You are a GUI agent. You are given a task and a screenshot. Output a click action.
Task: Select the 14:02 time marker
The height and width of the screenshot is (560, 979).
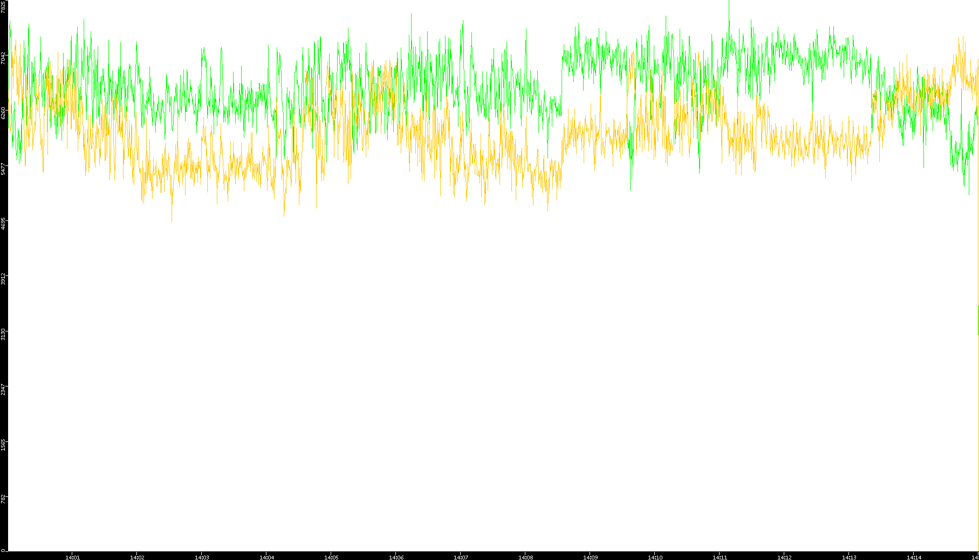click(x=137, y=557)
